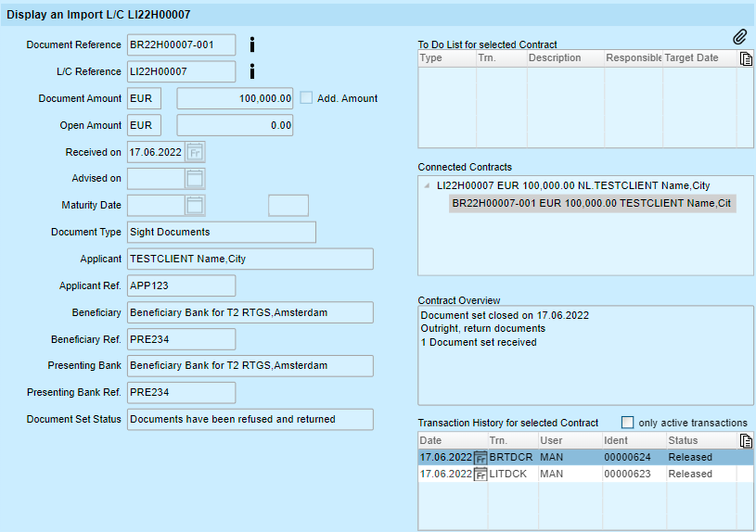
Task: Select BR22H00007-001 child contract in tree
Action: click(x=592, y=203)
